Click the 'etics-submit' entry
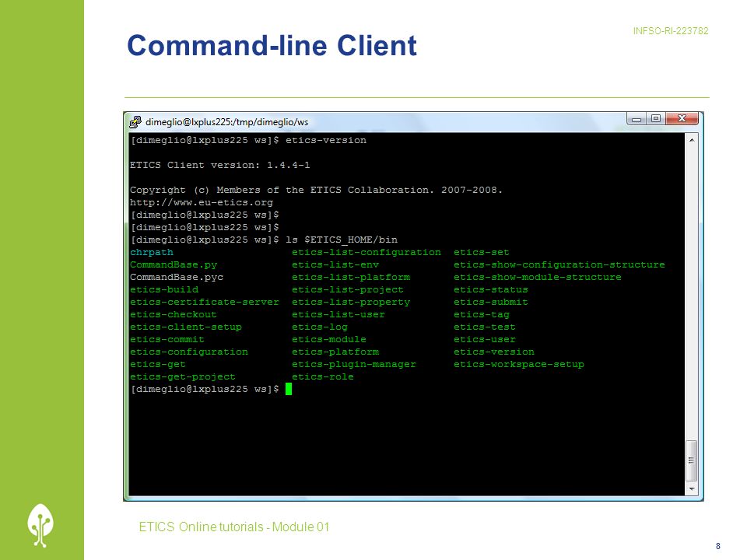Screen dimensions: 747x560 [491, 302]
